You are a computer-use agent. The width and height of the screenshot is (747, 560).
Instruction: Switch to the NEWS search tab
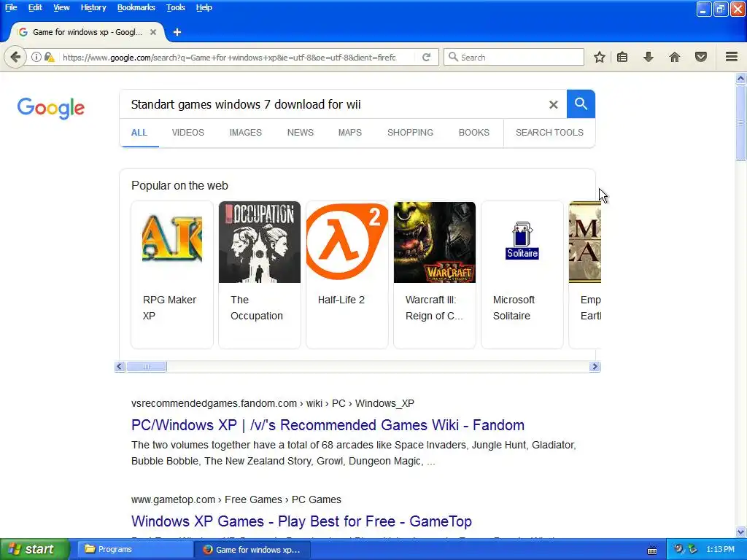(x=300, y=133)
